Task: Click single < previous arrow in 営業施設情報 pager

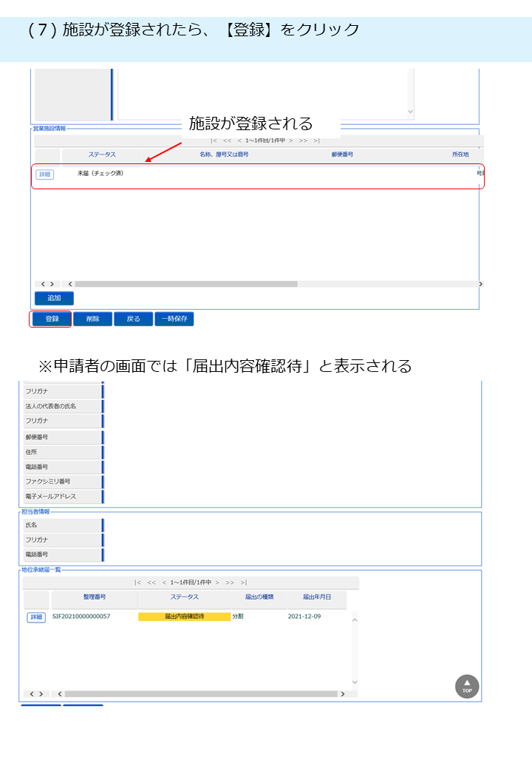Action: tap(239, 140)
